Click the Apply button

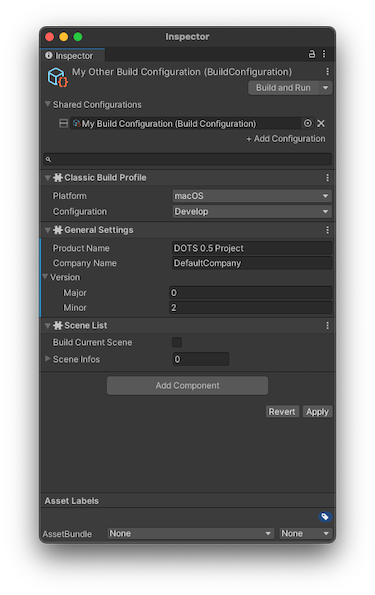coord(317,412)
